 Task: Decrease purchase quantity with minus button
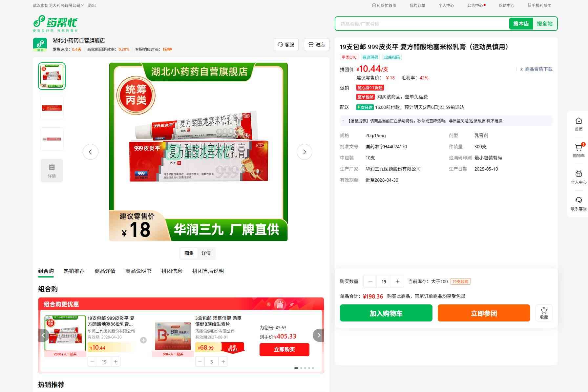[x=370, y=281]
